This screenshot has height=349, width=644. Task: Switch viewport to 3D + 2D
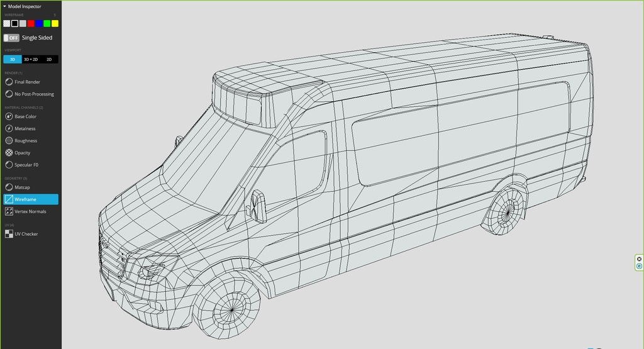click(31, 59)
